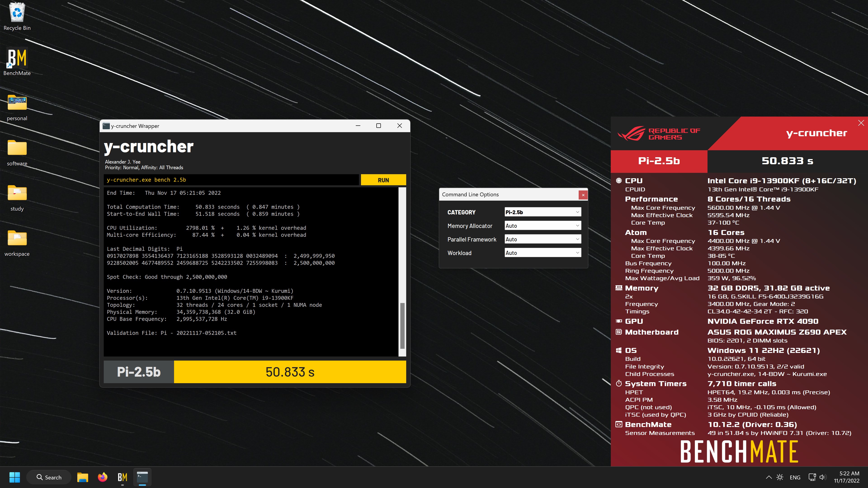The image size is (868, 488).
Task: Close the y-cruncher Wrapper window
Action: 399,126
